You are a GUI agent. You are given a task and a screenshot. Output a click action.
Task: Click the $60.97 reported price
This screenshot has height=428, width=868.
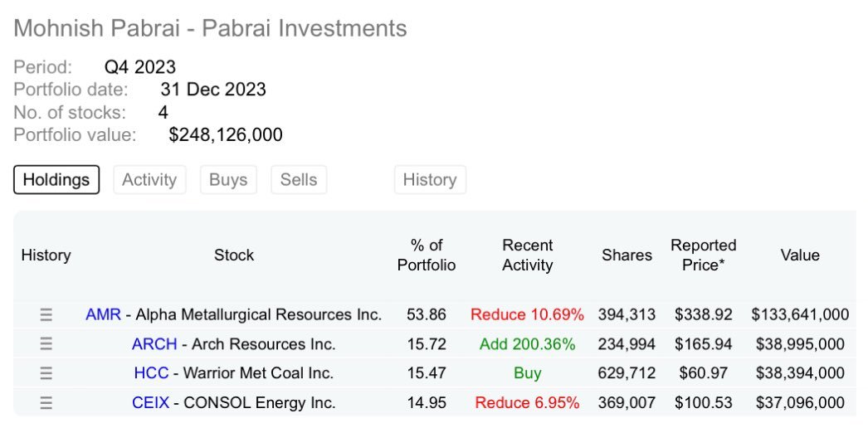pyautogui.click(x=704, y=373)
